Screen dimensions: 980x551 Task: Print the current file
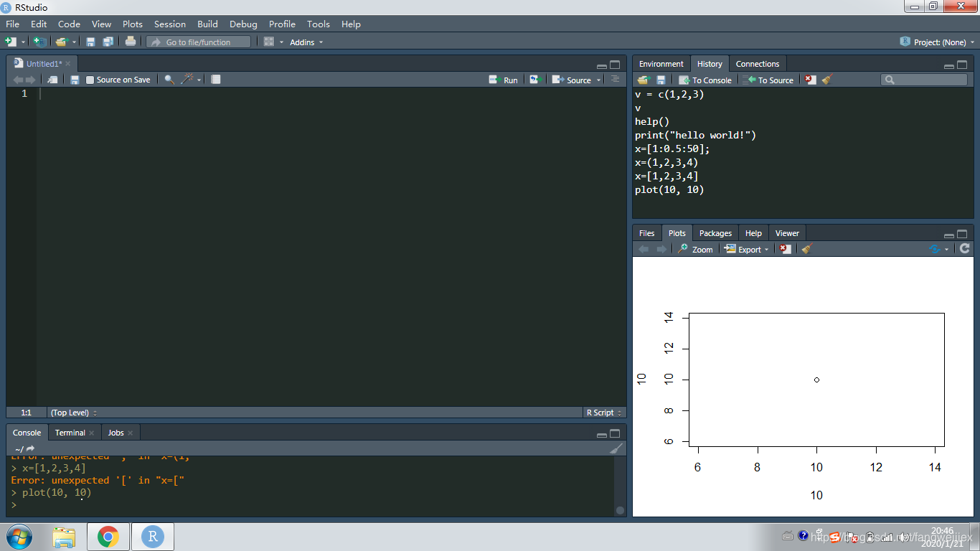pos(131,42)
